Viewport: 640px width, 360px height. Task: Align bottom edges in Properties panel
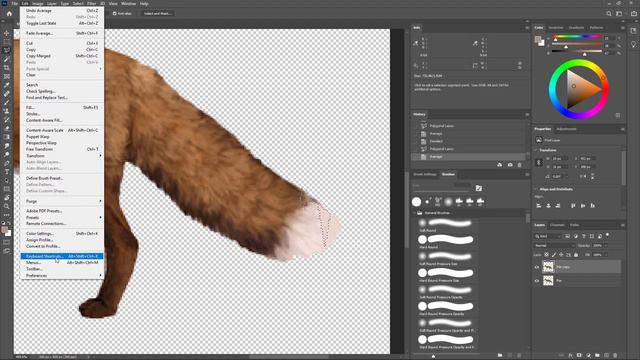(x=593, y=206)
